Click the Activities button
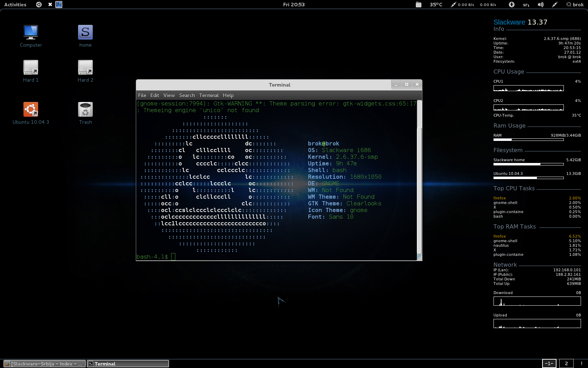This screenshot has height=368, width=588. tap(15, 5)
